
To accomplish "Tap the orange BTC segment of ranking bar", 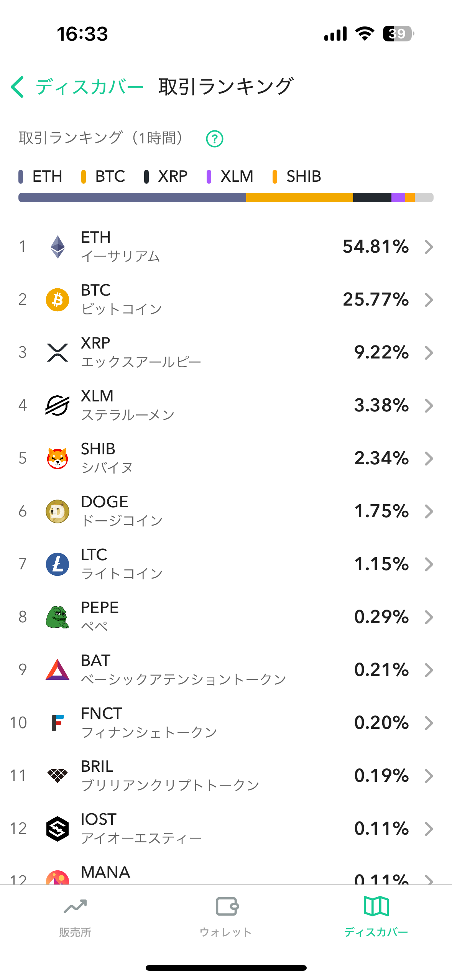I will [299, 197].
